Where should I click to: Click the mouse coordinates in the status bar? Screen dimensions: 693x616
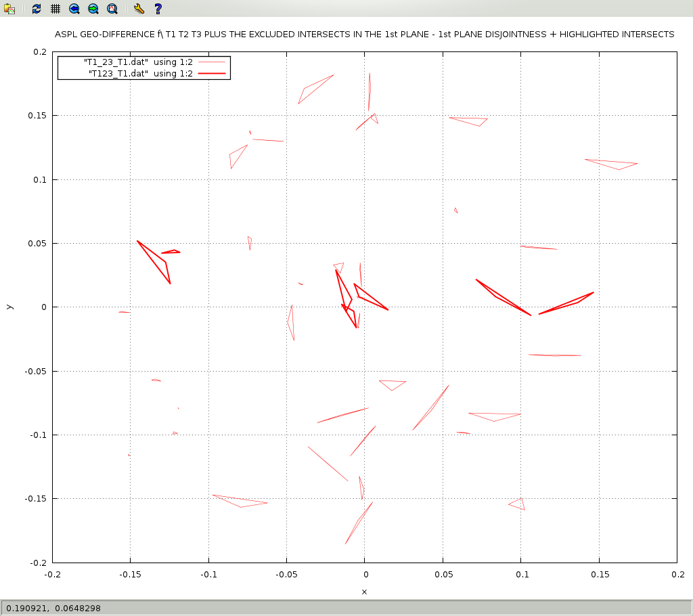click(53, 608)
